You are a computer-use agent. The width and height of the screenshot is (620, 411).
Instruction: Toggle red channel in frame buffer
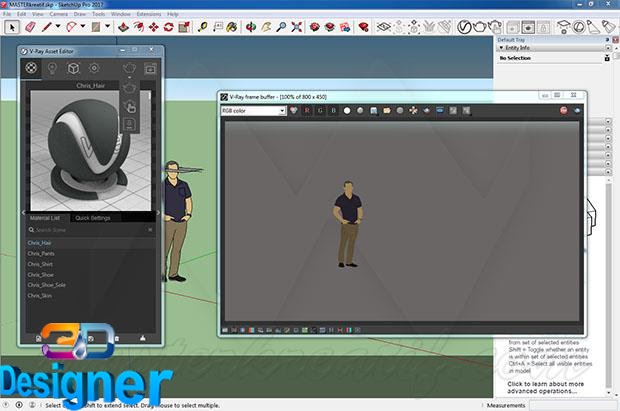pos(307,111)
